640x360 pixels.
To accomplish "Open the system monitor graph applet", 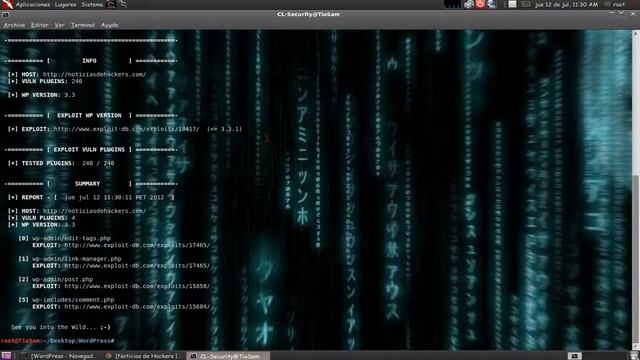I will [x=452, y=4].
